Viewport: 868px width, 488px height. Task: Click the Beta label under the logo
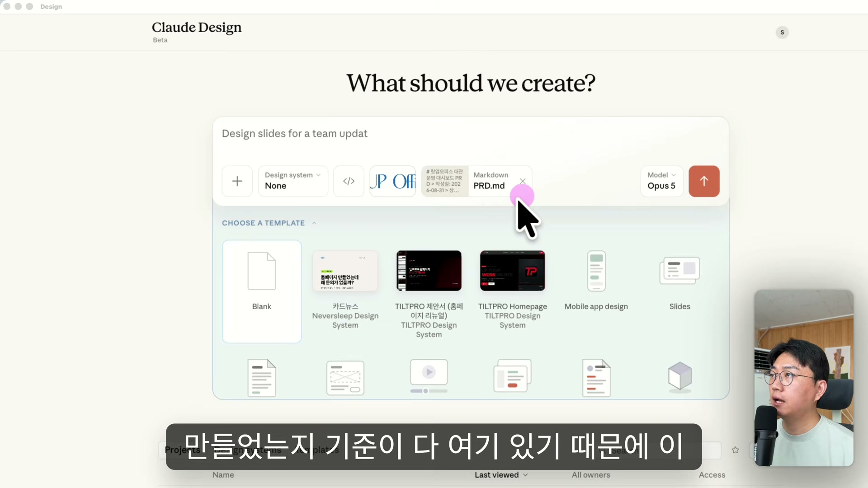tap(160, 40)
